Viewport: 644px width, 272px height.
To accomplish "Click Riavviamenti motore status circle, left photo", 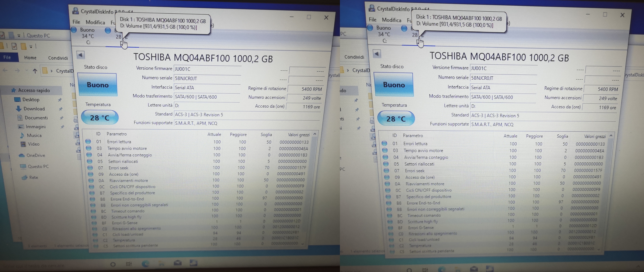I will 91,180.
